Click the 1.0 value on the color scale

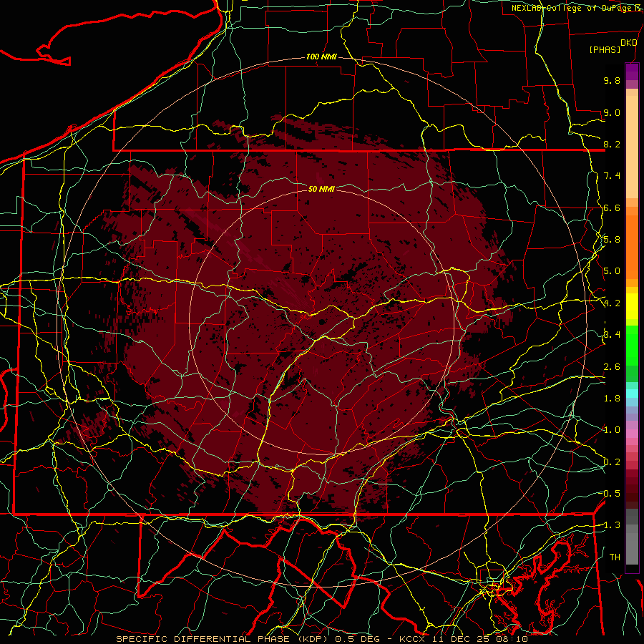[x=612, y=430]
